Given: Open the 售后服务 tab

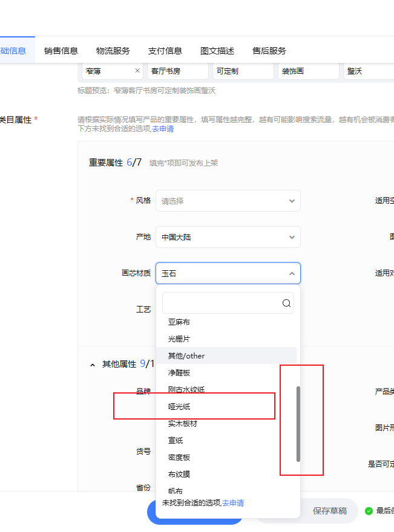Looking at the screenshot, I should click(x=269, y=51).
